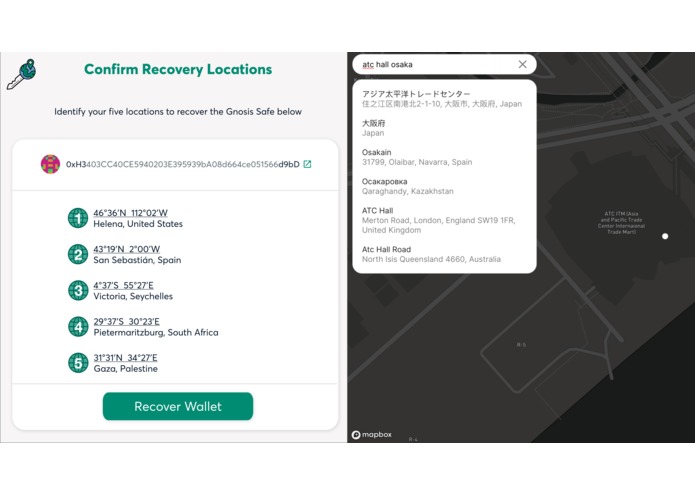Open coordinates link 46°36'N 112°02'W
Image resolution: width=695 pixels, height=494 pixels.
point(130,213)
